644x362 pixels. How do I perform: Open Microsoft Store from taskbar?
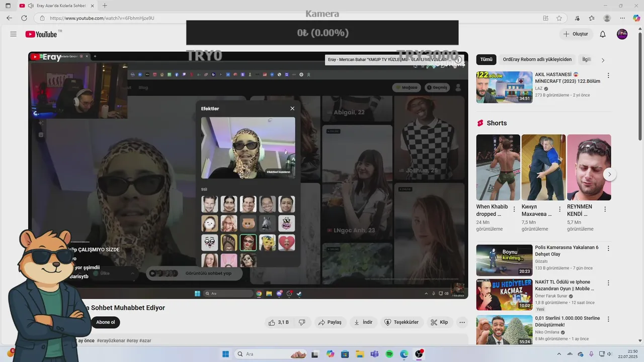pyautogui.click(x=345, y=354)
